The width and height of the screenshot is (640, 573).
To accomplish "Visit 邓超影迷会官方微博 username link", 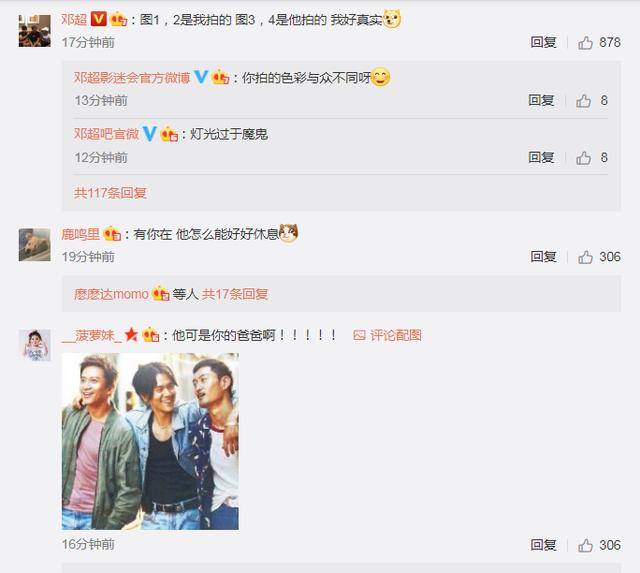I will (x=132, y=78).
